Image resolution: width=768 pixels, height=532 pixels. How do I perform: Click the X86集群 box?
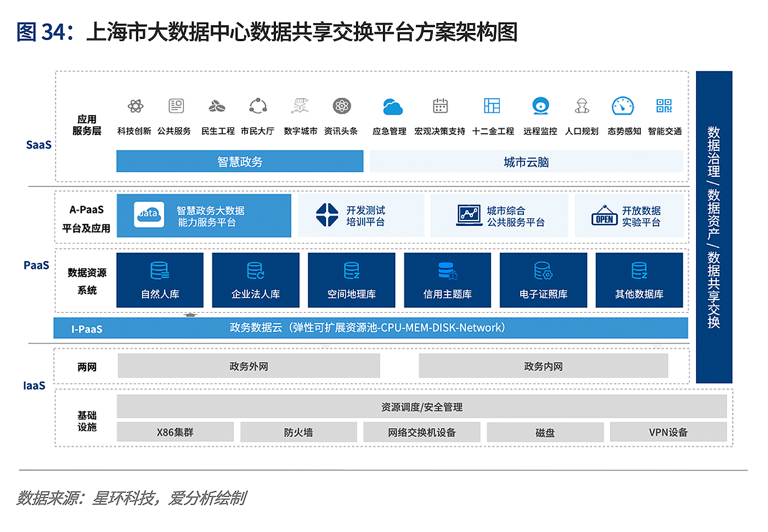175,432
